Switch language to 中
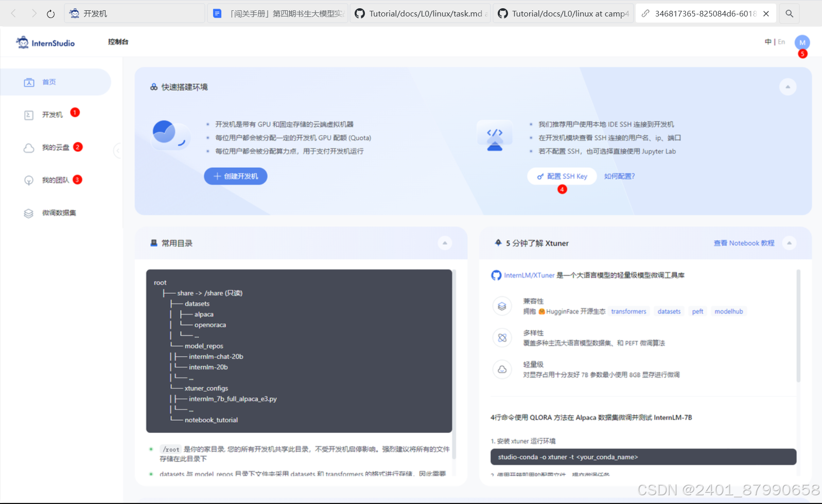This screenshot has width=822, height=504. pyautogui.click(x=768, y=42)
